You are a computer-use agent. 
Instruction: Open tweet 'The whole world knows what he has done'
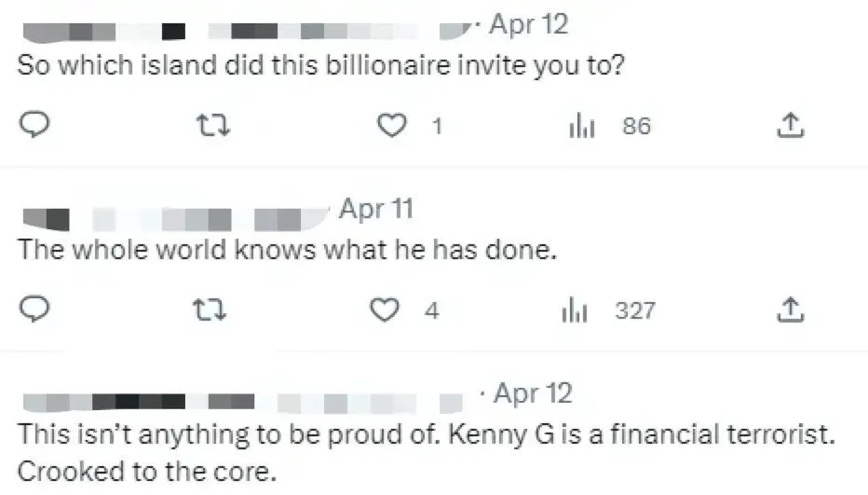point(287,252)
